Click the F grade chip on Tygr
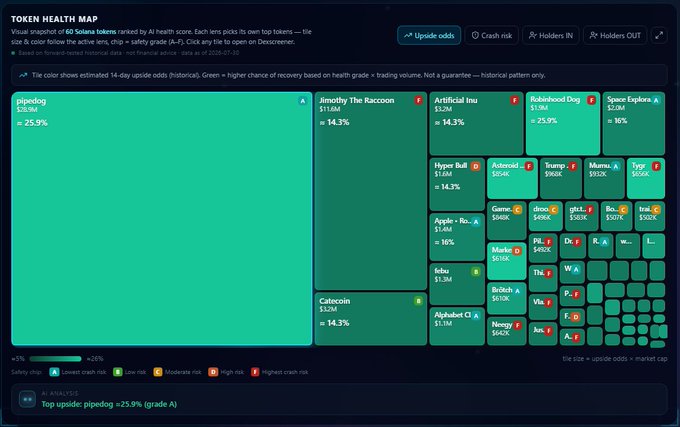 click(x=656, y=166)
